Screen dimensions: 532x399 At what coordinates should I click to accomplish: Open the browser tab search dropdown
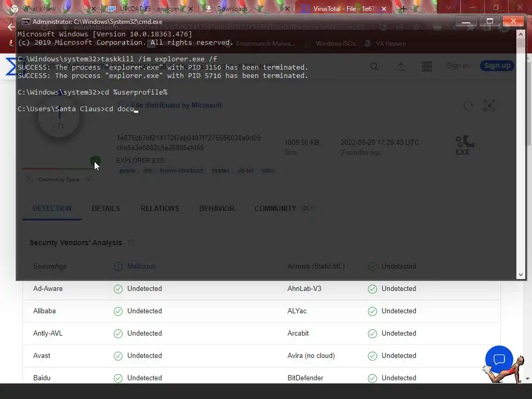click(448, 7)
